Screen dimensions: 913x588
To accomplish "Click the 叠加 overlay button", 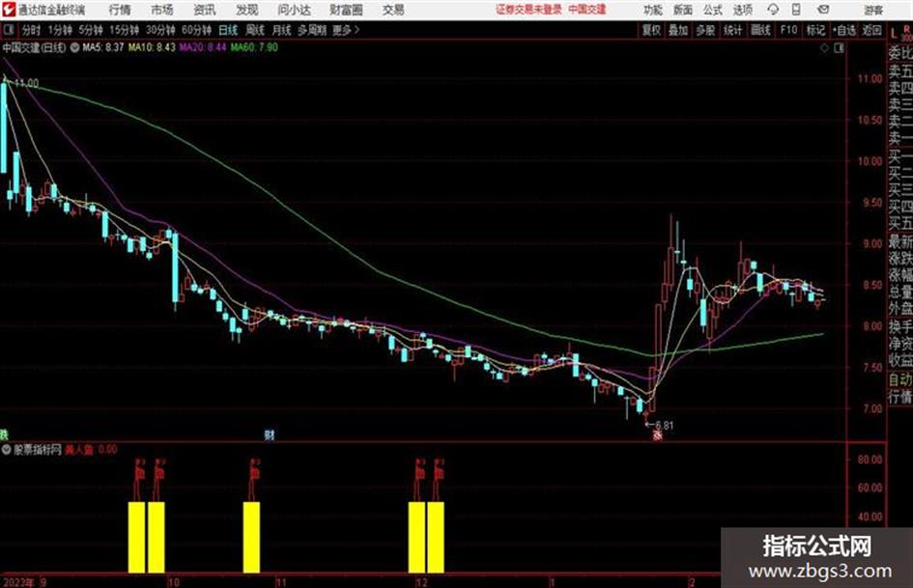I will pos(678,30).
